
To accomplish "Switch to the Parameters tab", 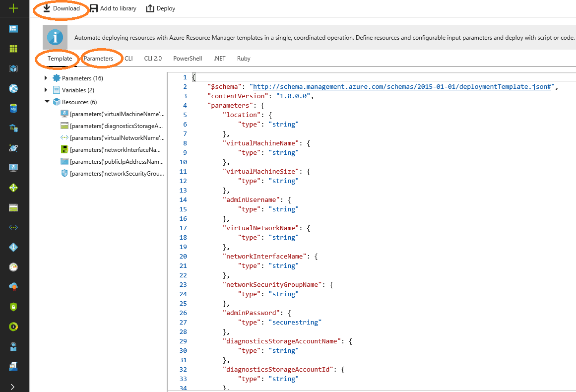I will (x=98, y=59).
